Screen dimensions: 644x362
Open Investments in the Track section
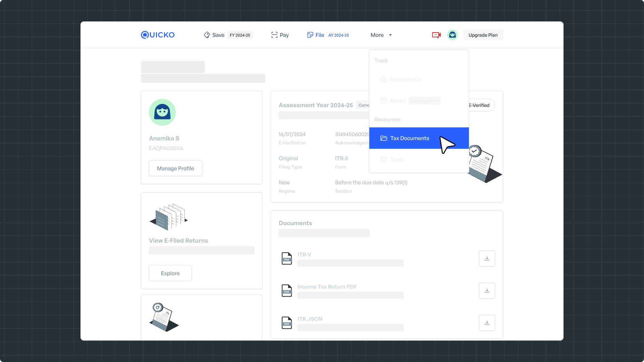[x=406, y=79]
